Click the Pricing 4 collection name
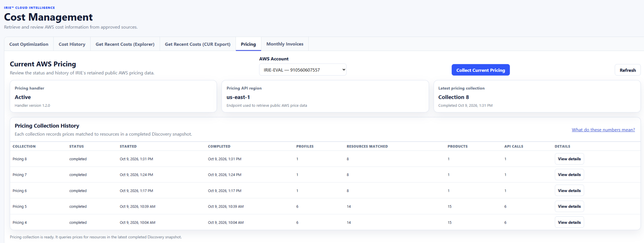Image resolution: width=644 pixels, height=243 pixels. pos(19,222)
